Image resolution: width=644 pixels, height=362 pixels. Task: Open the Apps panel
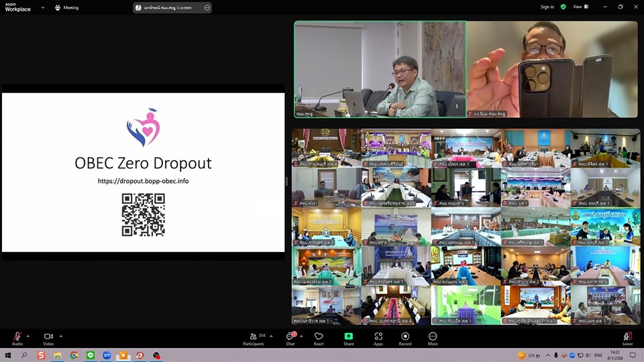378,339
